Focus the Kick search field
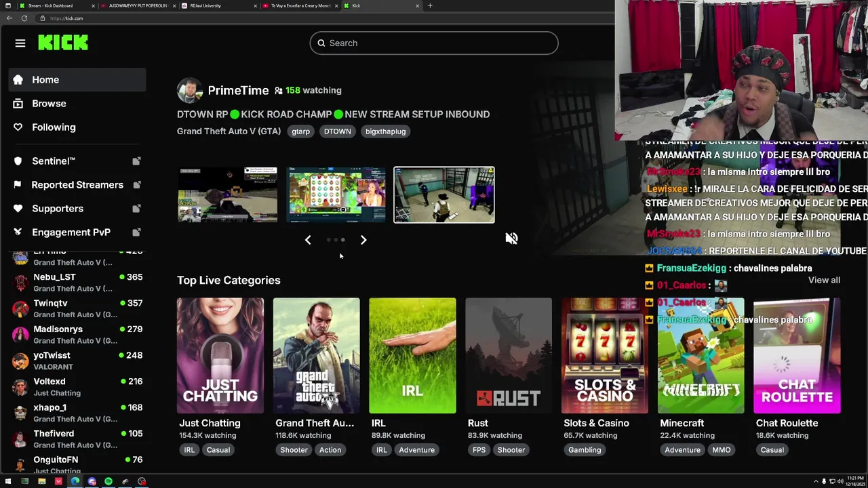 point(434,43)
